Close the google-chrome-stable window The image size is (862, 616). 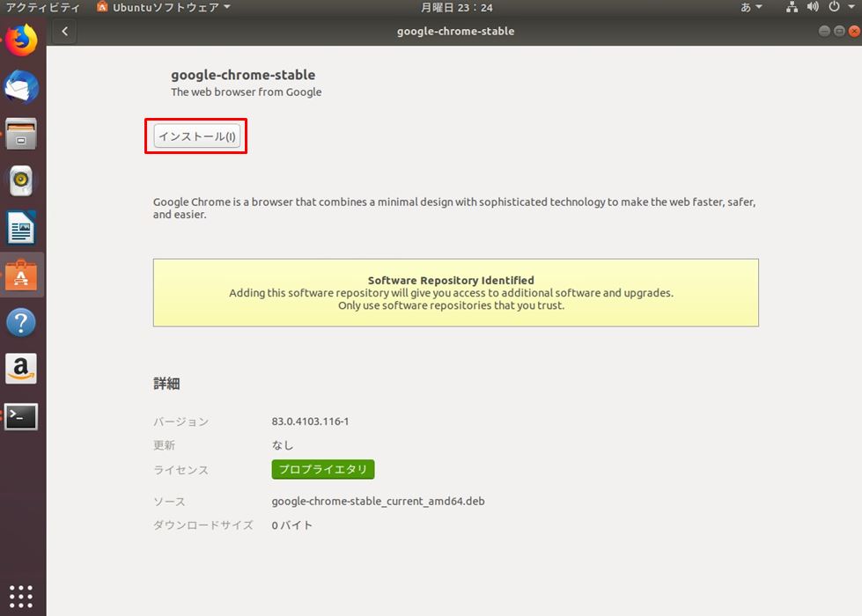pos(854,32)
